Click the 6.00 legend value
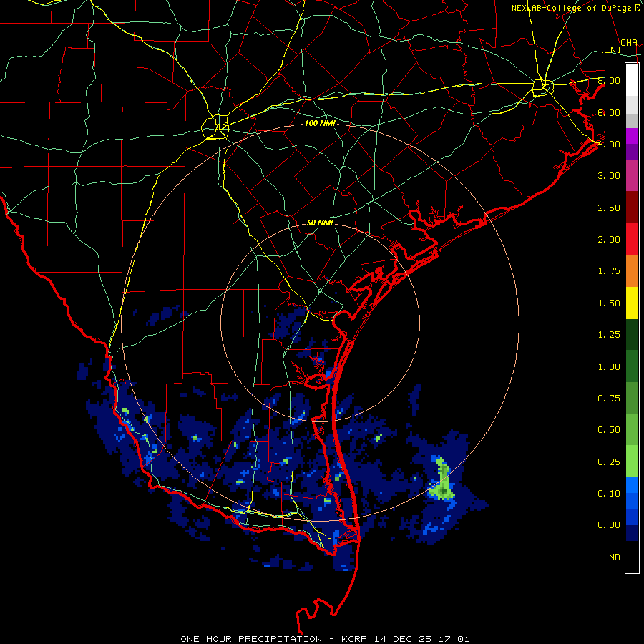 pos(609,112)
